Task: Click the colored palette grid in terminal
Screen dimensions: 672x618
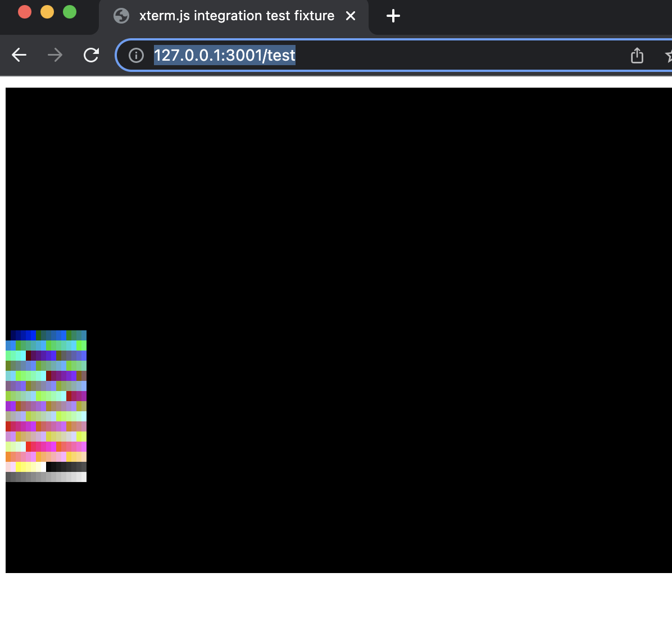Action: pos(46,406)
